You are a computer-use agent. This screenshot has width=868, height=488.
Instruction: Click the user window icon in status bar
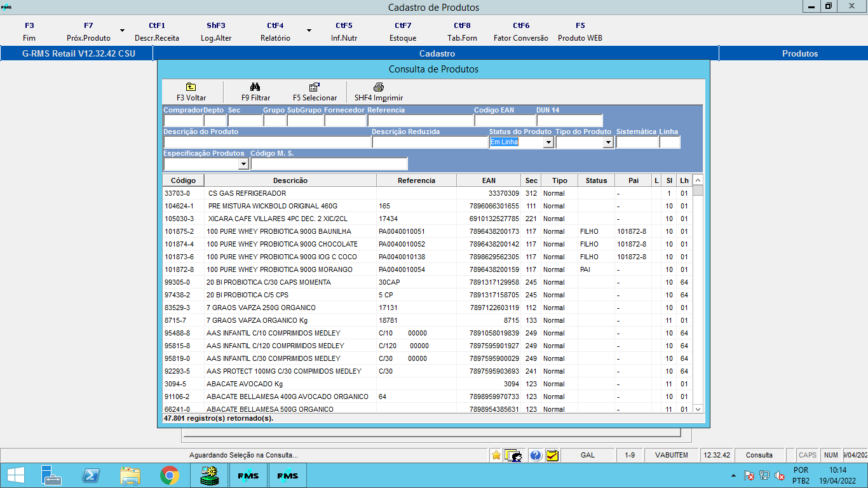click(x=513, y=455)
